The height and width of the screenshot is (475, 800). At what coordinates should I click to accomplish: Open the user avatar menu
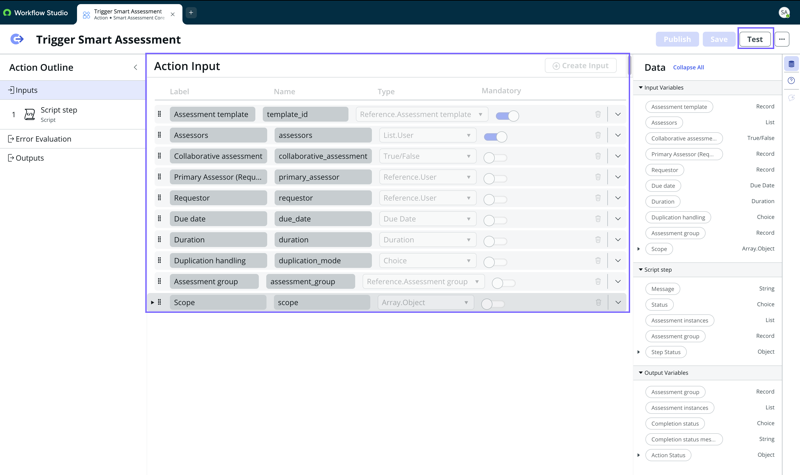click(x=784, y=13)
